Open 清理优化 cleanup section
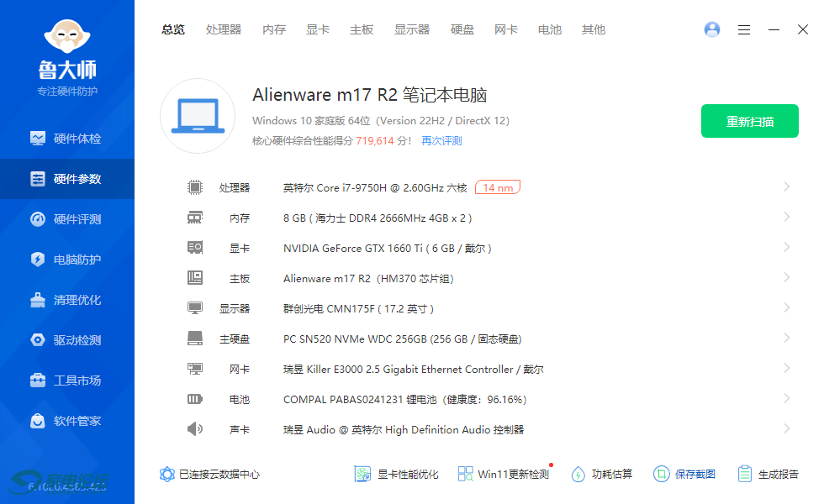The image size is (824, 504). pos(66,301)
